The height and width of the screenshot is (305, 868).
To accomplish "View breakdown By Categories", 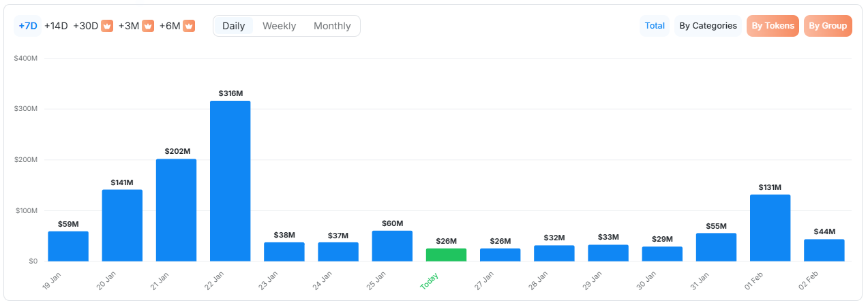I will click(708, 26).
